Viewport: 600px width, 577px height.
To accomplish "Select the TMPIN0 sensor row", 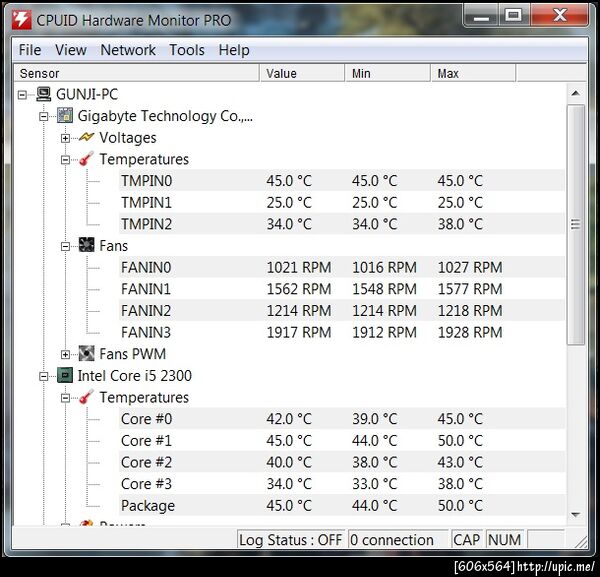I will tap(341, 181).
